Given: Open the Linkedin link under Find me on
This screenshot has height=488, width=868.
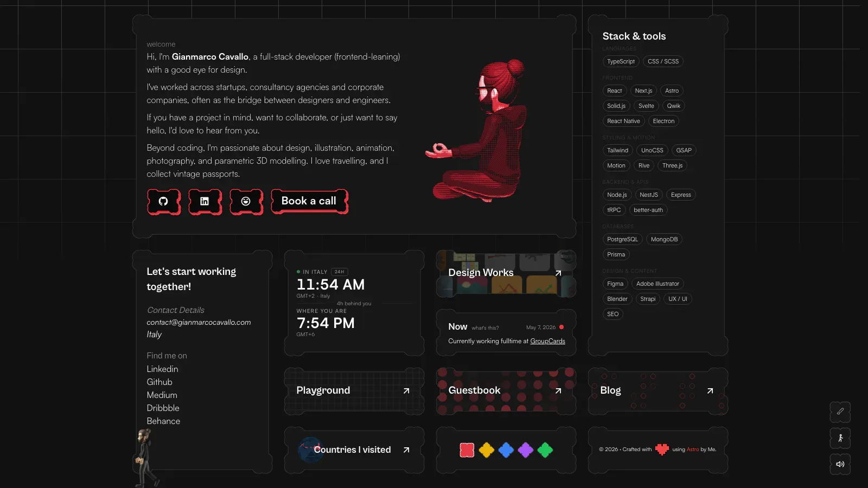Looking at the screenshot, I should pyautogui.click(x=162, y=369).
